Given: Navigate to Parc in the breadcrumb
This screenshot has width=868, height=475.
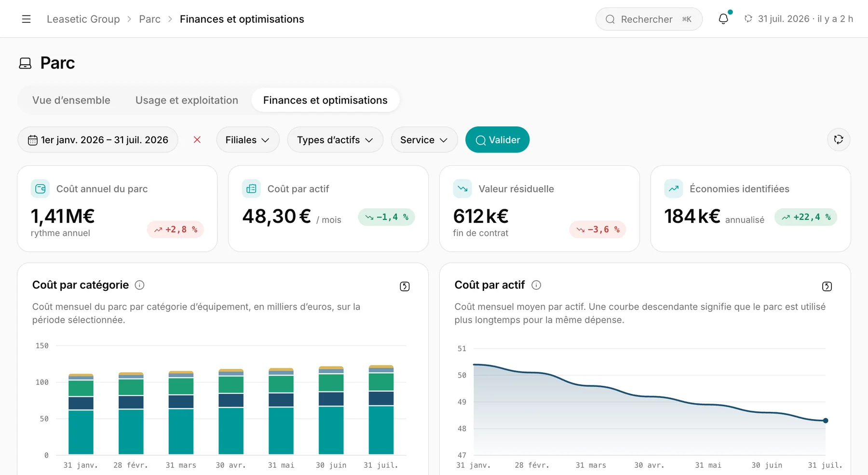Looking at the screenshot, I should tap(150, 19).
